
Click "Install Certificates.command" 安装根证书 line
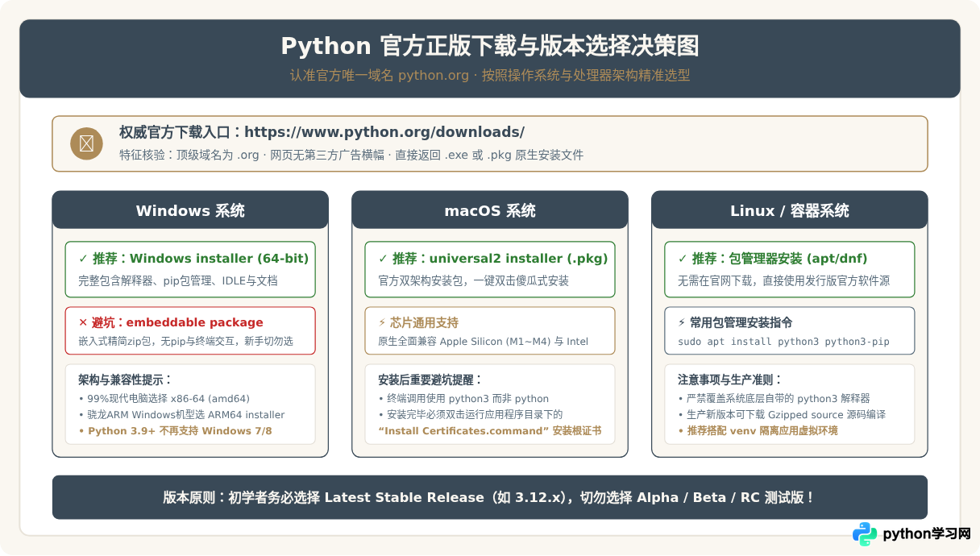tap(490, 430)
